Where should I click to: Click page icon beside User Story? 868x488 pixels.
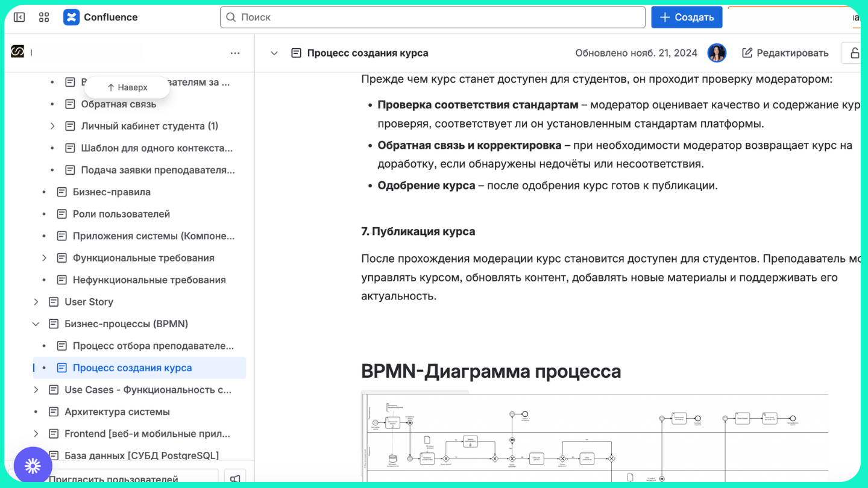53,302
